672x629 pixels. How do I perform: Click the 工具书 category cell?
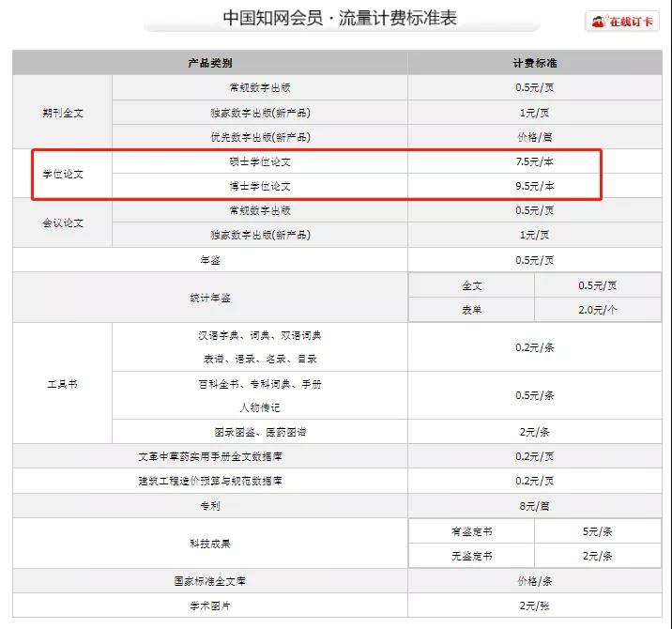(x=63, y=383)
